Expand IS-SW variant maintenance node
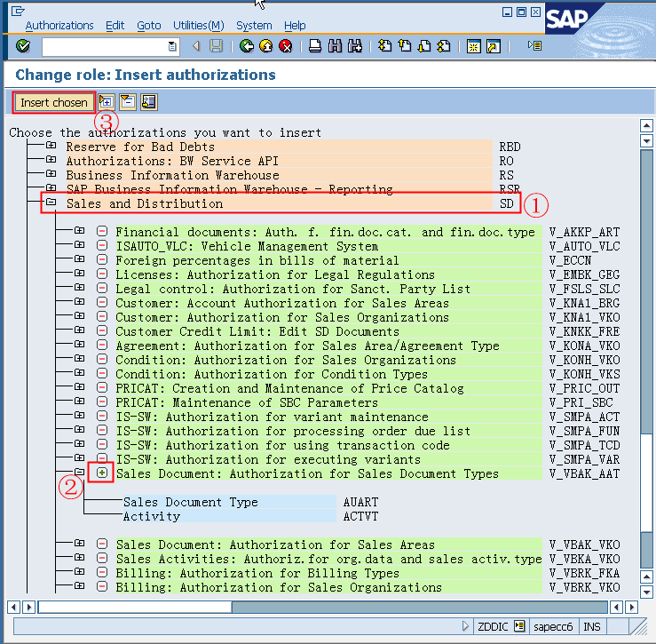This screenshot has width=656, height=644. [x=80, y=416]
